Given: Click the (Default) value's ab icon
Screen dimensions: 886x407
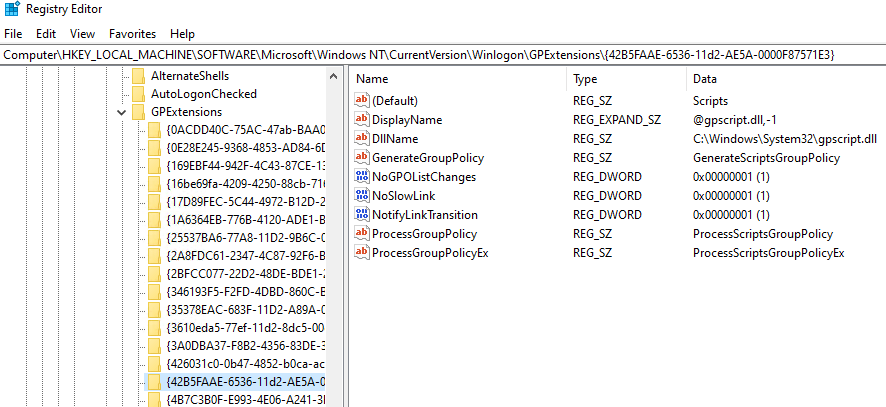Looking at the screenshot, I should [362, 101].
